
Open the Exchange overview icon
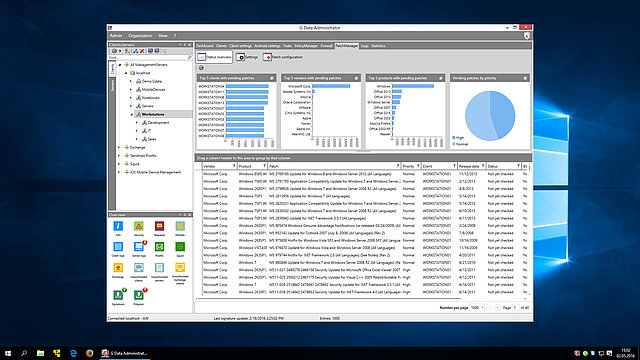118,267
